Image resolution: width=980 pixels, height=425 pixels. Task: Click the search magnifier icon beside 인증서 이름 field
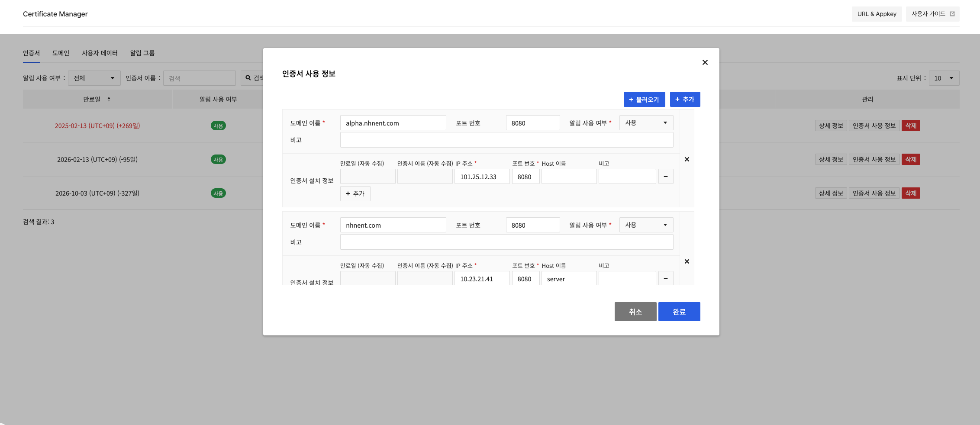[247, 78]
